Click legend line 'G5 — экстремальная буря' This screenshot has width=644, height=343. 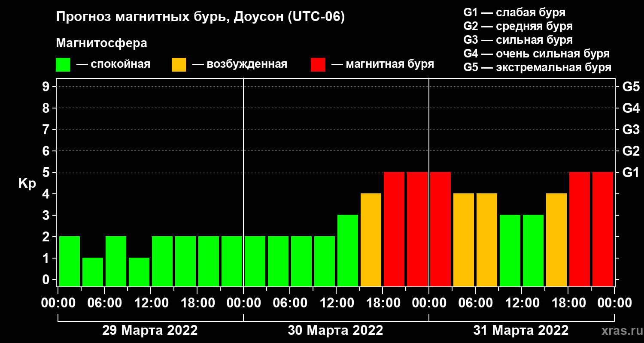(x=538, y=68)
